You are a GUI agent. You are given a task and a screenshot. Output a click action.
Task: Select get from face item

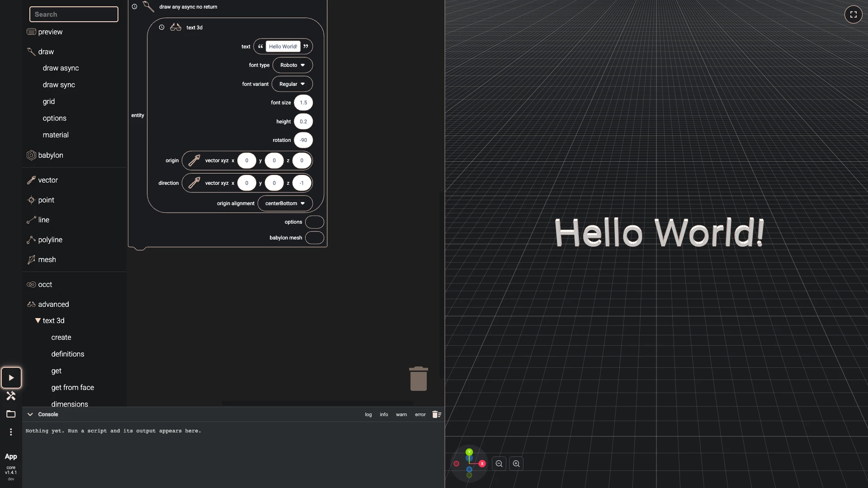pyautogui.click(x=73, y=387)
